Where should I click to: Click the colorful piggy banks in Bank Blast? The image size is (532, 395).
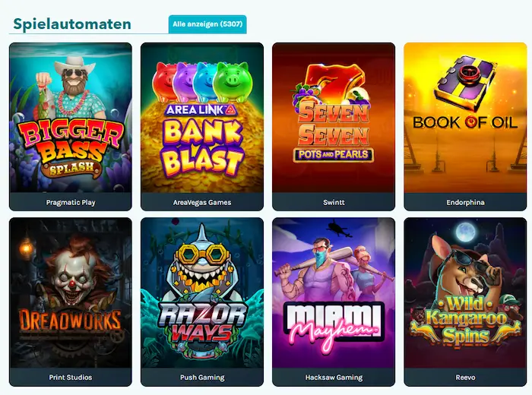coord(201,81)
